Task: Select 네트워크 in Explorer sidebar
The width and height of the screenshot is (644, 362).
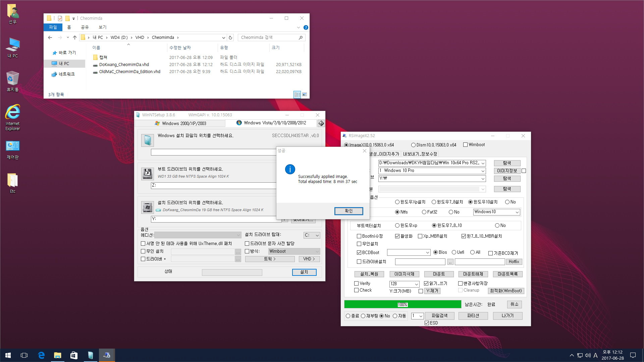Action: [63, 74]
